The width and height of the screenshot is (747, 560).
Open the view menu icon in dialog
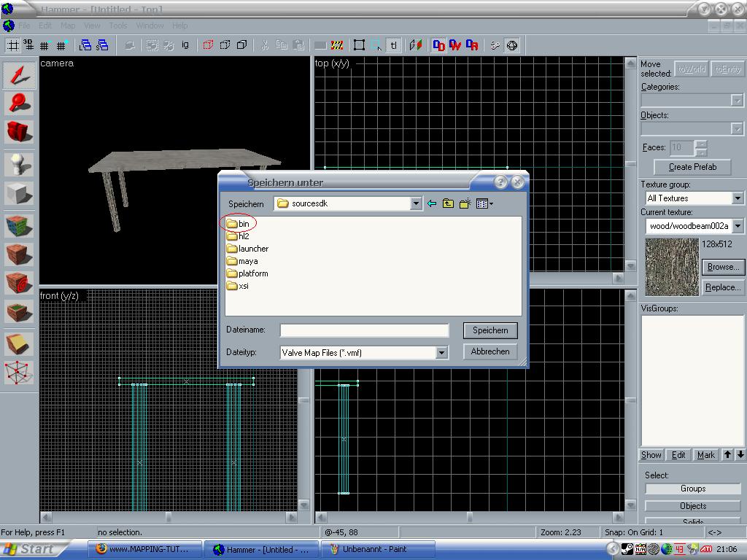(484, 204)
